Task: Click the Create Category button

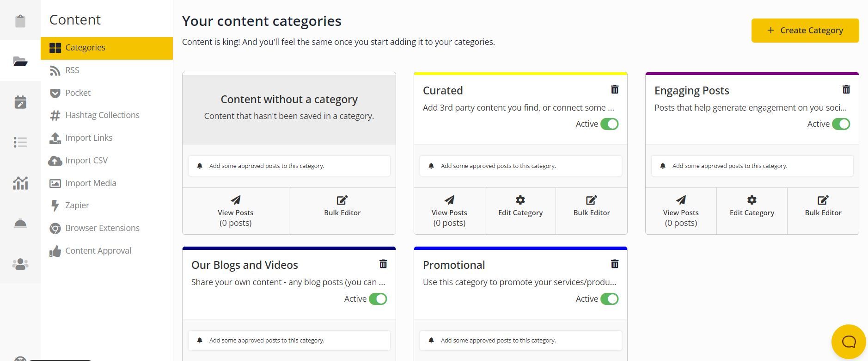Action: pyautogui.click(x=805, y=30)
